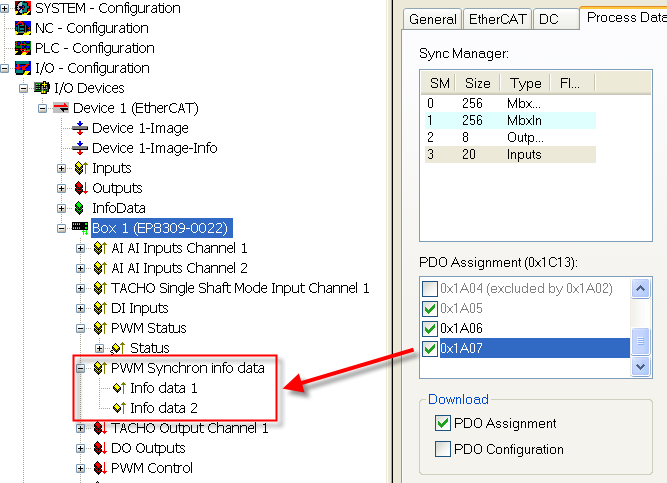
Task: Click the Status variable icon
Action: [x=118, y=348]
